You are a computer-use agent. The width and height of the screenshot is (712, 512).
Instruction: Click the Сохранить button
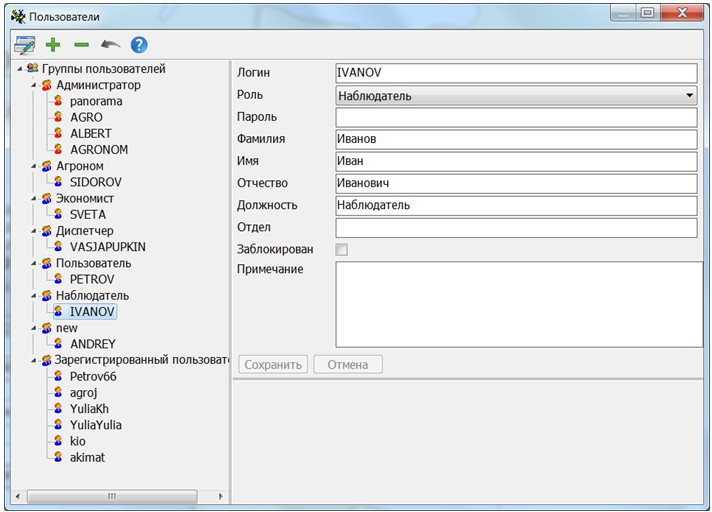click(273, 365)
